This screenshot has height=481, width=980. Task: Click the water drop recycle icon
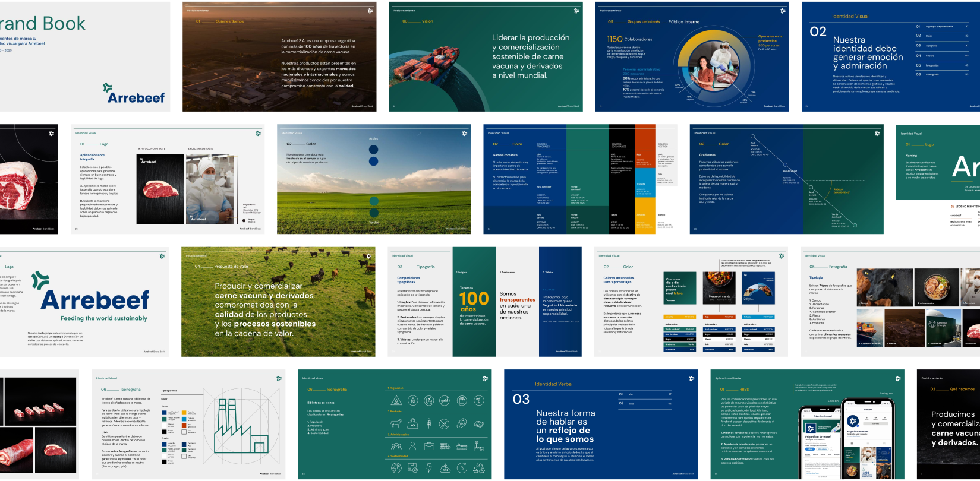pyautogui.click(x=462, y=468)
